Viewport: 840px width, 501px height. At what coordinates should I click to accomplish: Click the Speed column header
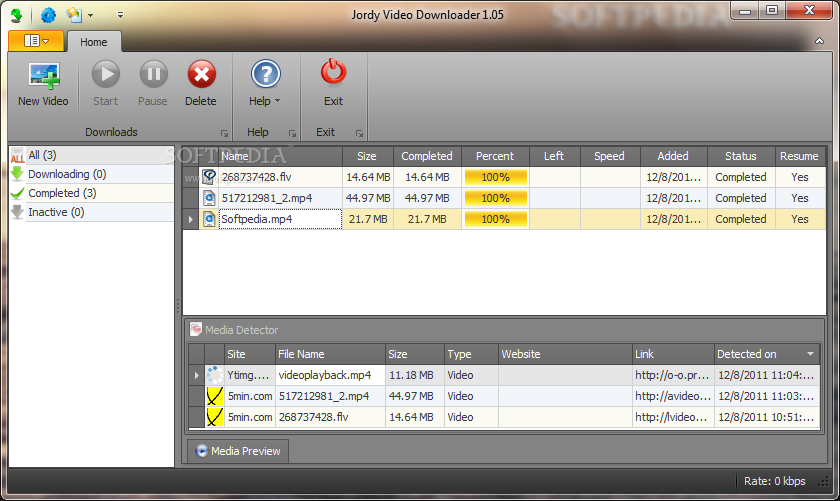pos(610,156)
